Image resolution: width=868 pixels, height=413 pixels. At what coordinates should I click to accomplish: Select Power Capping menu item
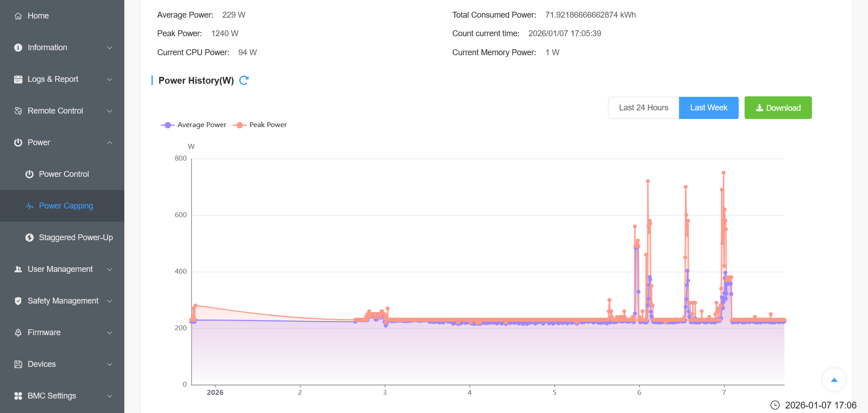point(66,206)
